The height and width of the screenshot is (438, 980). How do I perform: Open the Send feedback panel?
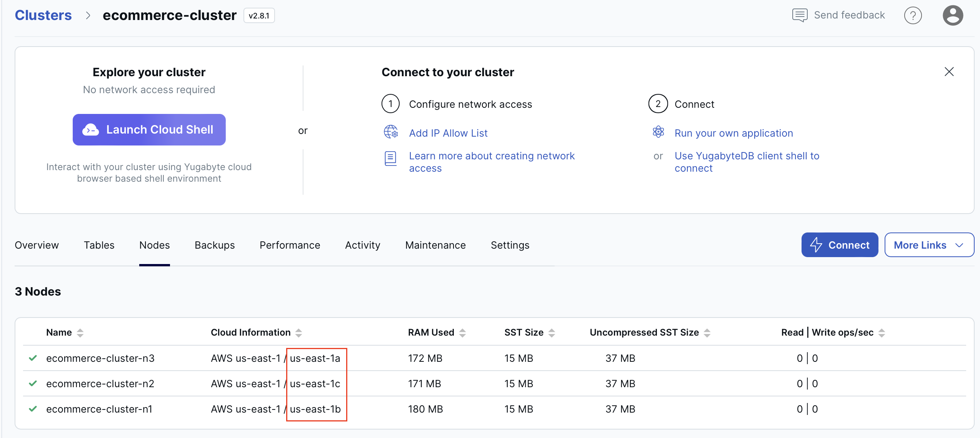point(838,15)
